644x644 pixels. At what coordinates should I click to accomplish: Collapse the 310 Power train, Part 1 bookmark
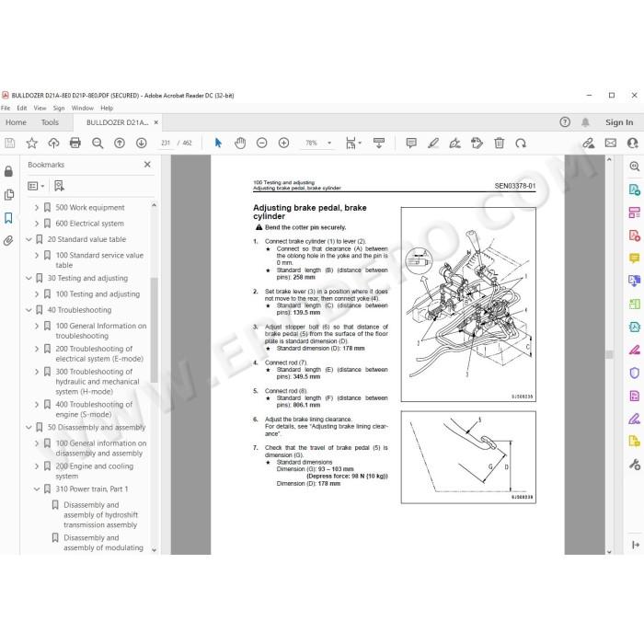37,489
